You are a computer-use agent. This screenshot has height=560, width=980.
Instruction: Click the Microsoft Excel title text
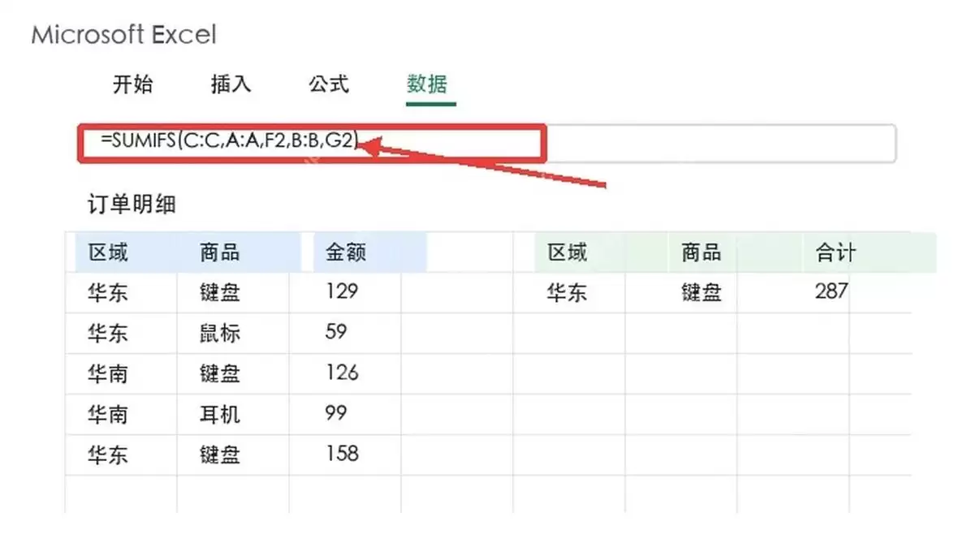click(124, 35)
